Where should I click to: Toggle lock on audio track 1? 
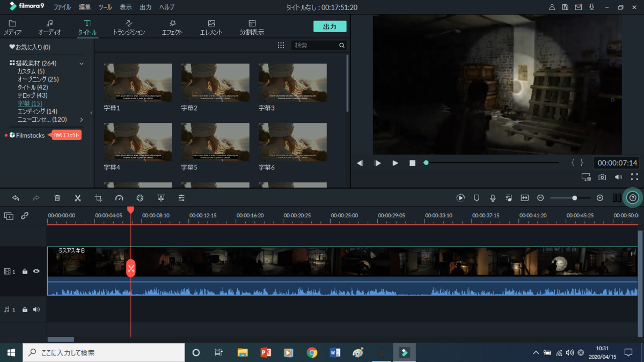25,309
